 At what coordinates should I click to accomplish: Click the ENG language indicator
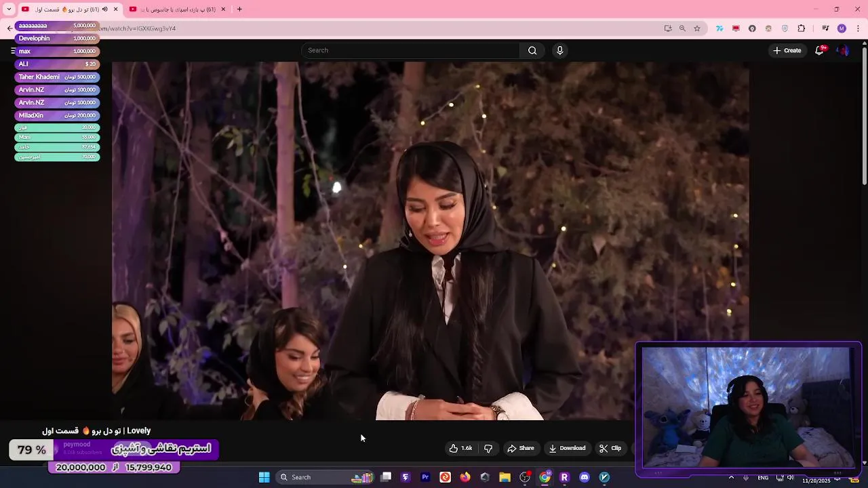coord(763,477)
